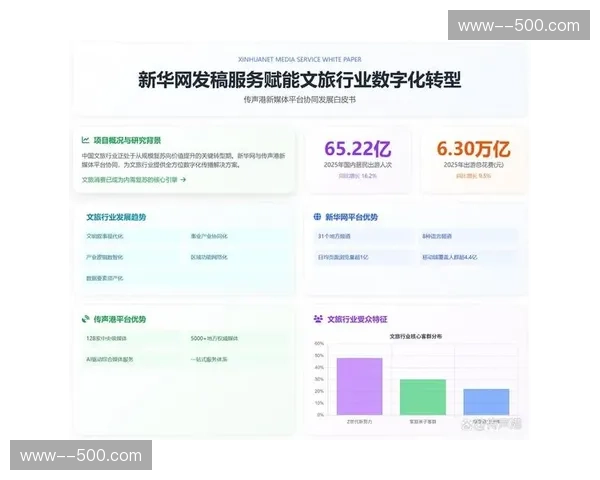Click the 文旅行业发展趋势 heading
Viewport: 600px width, 480px height.
pyautogui.click(x=116, y=217)
